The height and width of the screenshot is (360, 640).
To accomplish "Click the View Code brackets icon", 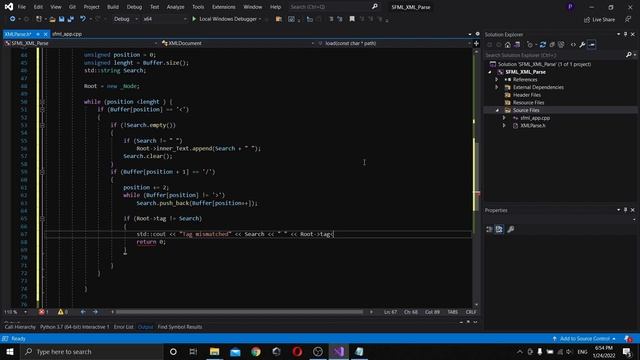I will pyautogui.click(x=573, y=45).
